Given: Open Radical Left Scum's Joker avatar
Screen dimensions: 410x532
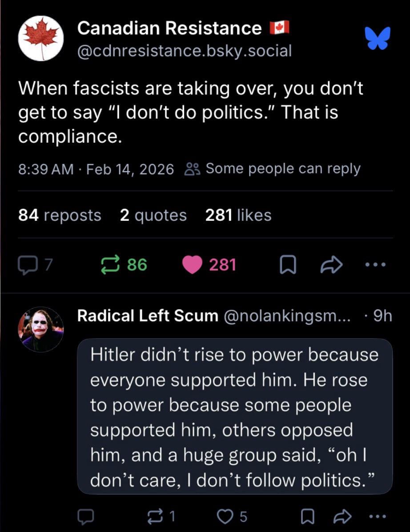Looking at the screenshot, I should (41, 329).
